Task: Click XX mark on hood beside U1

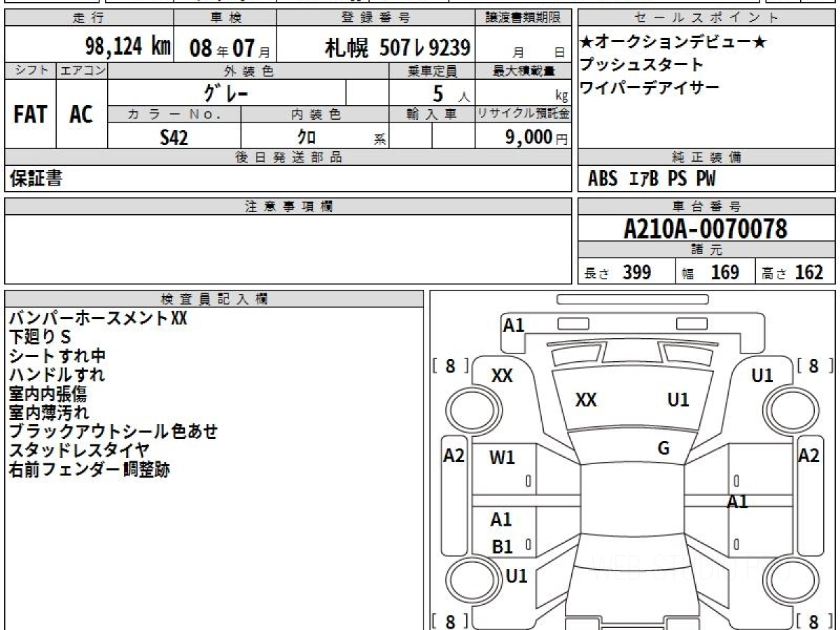Action: [586, 400]
